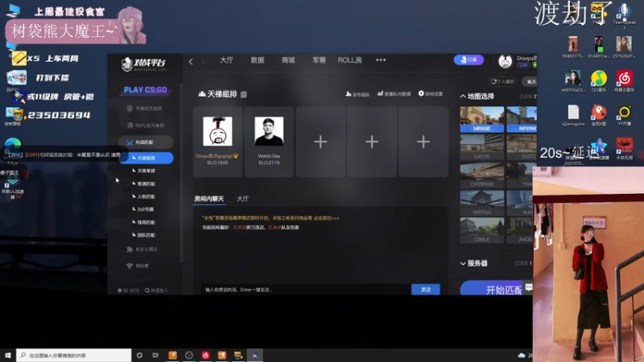Open the 大厅 top navigation tab
Image resolution: width=644 pixels, height=362 pixels.
226,60
